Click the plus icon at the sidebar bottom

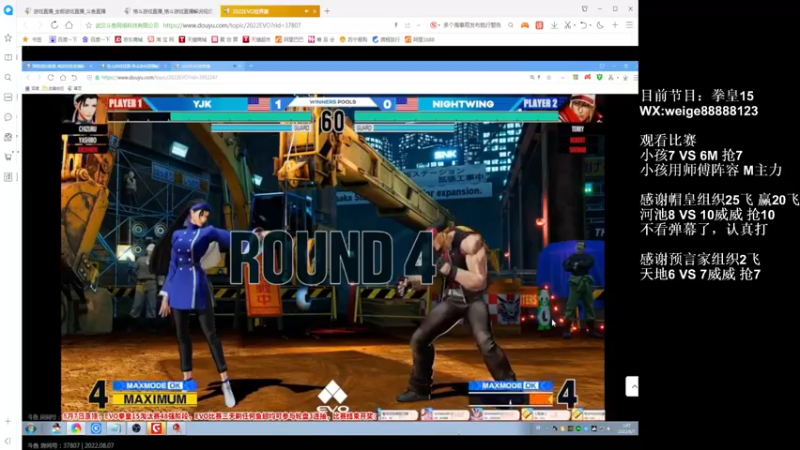(x=8, y=421)
